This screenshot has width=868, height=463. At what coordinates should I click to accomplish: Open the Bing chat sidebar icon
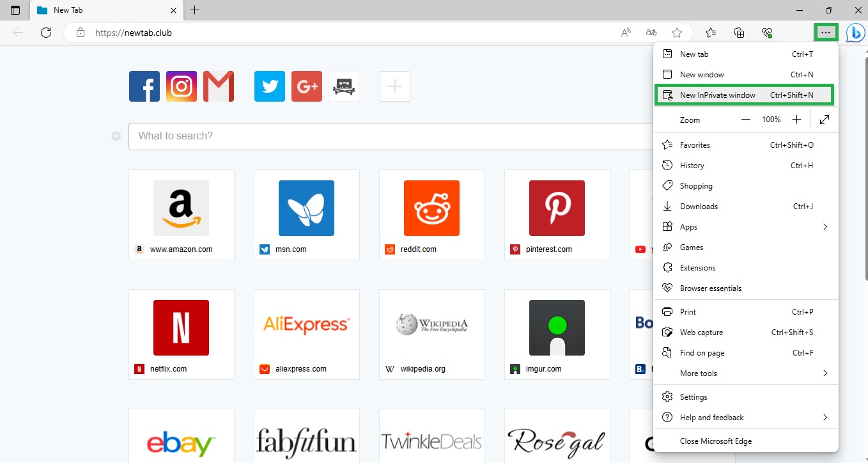tap(855, 33)
